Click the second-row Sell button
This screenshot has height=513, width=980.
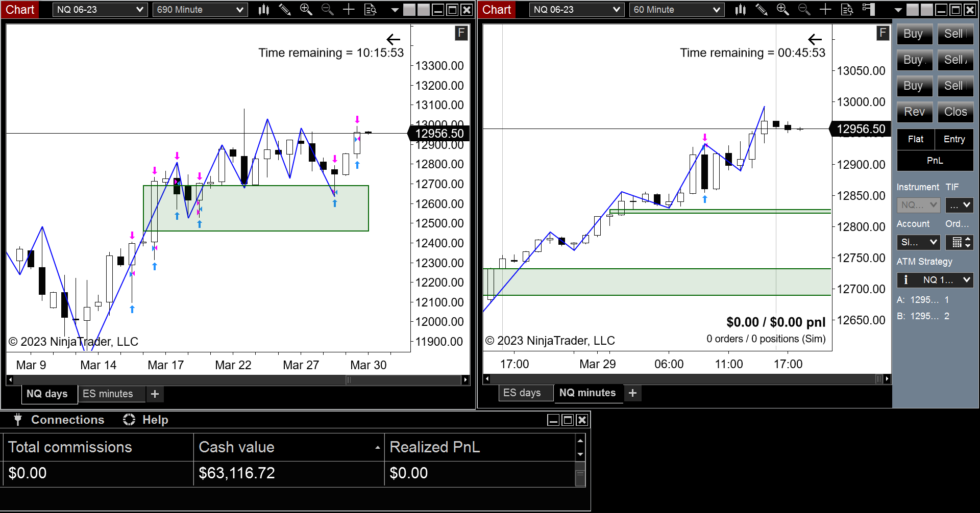[955, 60]
